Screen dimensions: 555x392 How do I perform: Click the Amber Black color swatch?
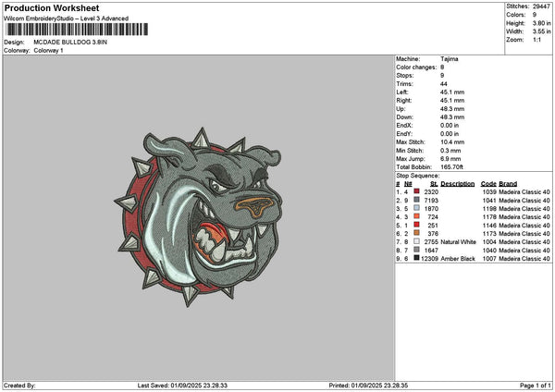pyautogui.click(x=416, y=258)
